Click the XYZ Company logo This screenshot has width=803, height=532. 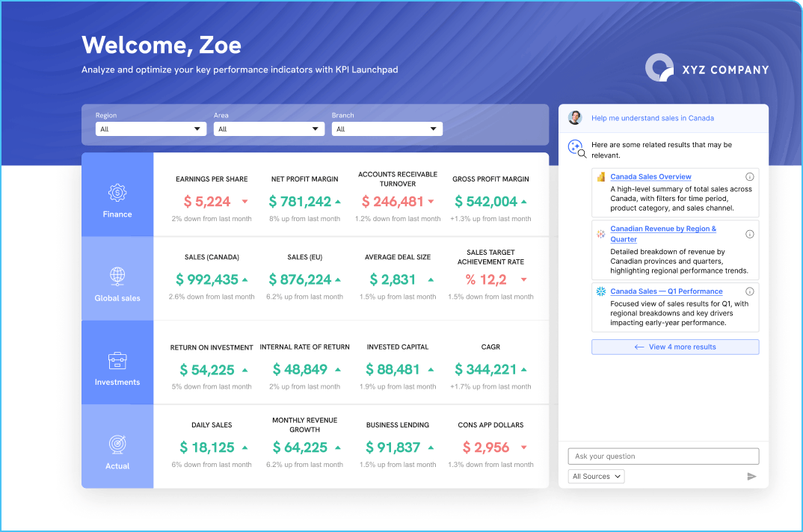[659, 67]
